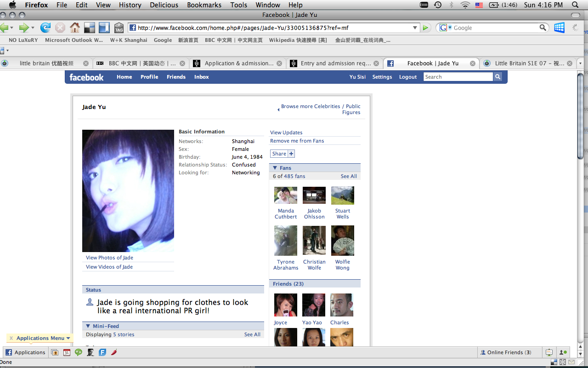The image size is (588, 368).
Task: Click the Share plus icon
Action: (291, 154)
